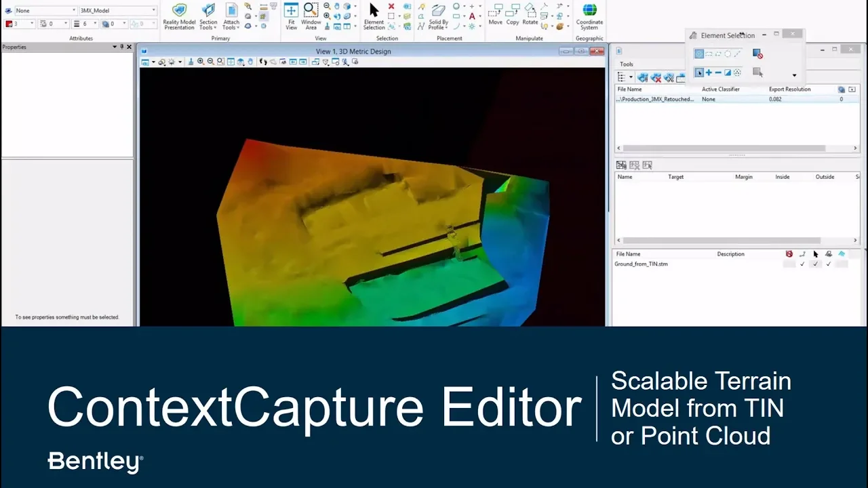Select the Line selection mode icon
Image resolution: width=868 pixels, height=488 pixels.
coord(737,54)
